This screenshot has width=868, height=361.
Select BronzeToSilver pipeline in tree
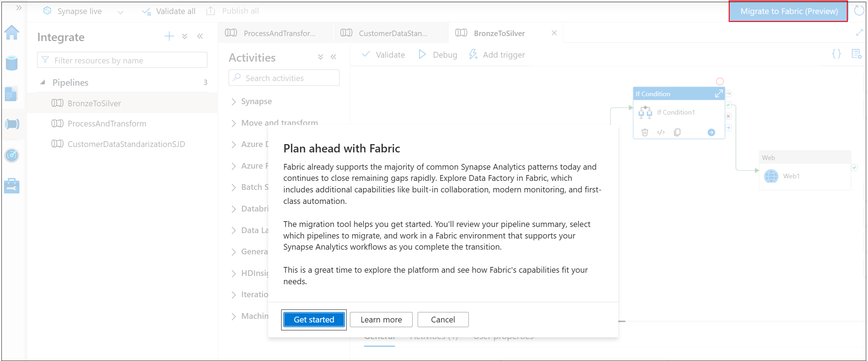pos(122,103)
